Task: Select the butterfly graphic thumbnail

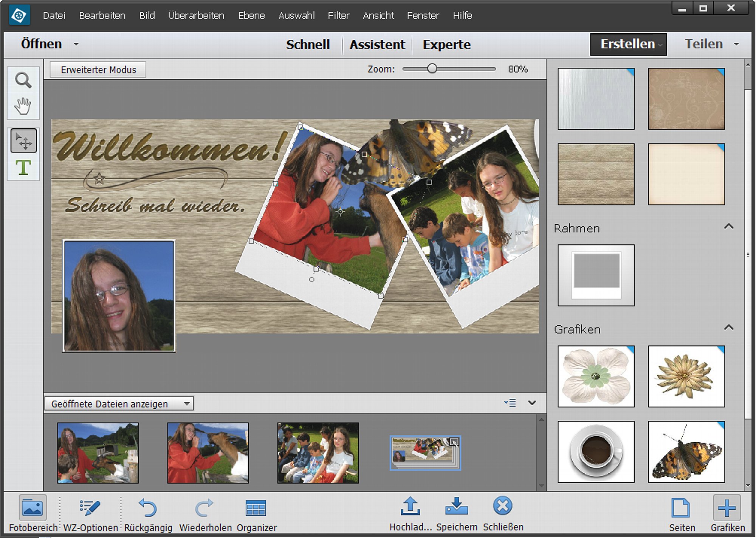Action: pyautogui.click(x=686, y=452)
